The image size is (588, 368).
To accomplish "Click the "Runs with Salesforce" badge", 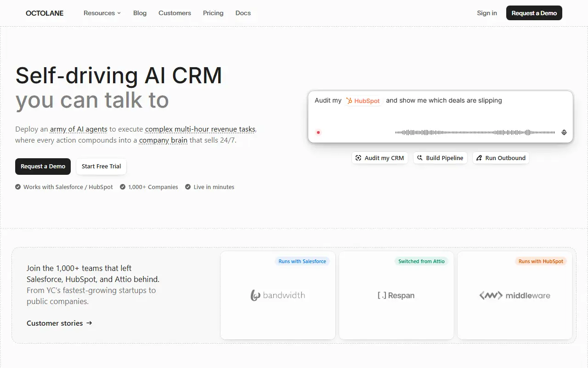I will [302, 261].
